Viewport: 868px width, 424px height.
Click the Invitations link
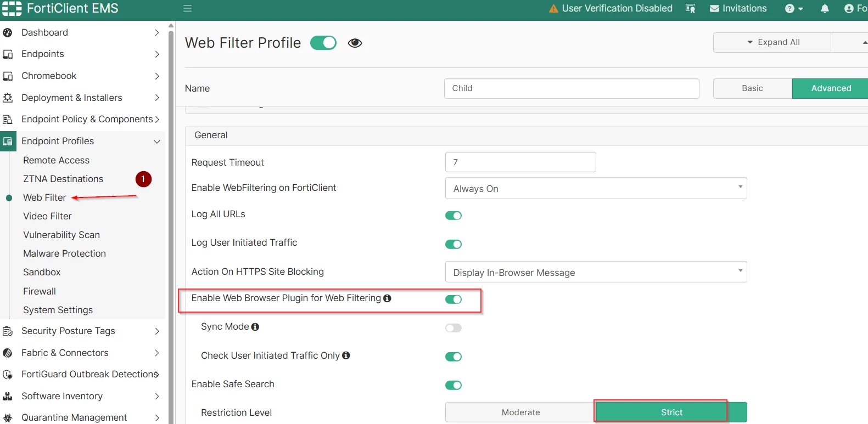pos(744,8)
